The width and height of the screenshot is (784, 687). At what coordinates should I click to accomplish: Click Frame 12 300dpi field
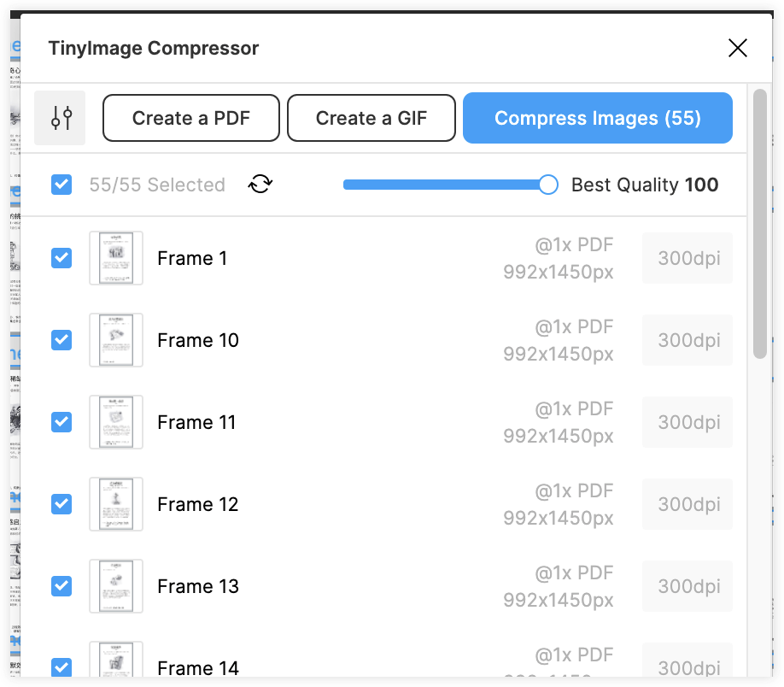pos(687,504)
